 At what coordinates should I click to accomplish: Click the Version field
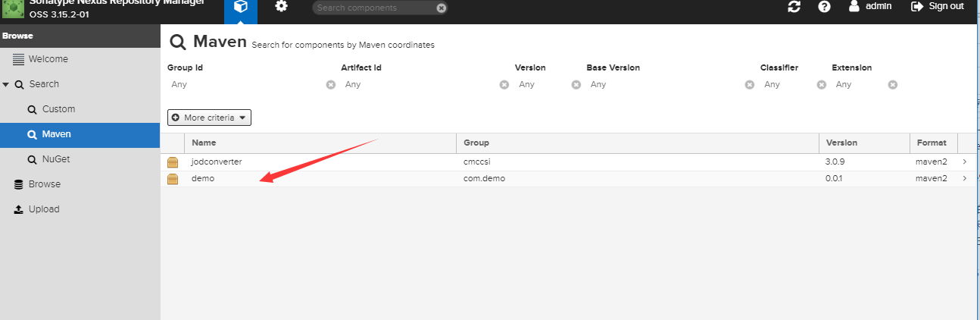coord(543,85)
